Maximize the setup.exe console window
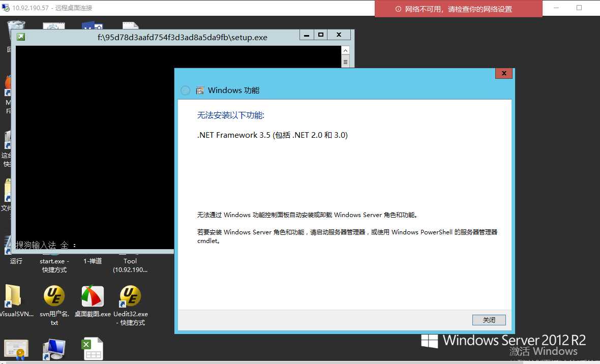 click(x=321, y=35)
